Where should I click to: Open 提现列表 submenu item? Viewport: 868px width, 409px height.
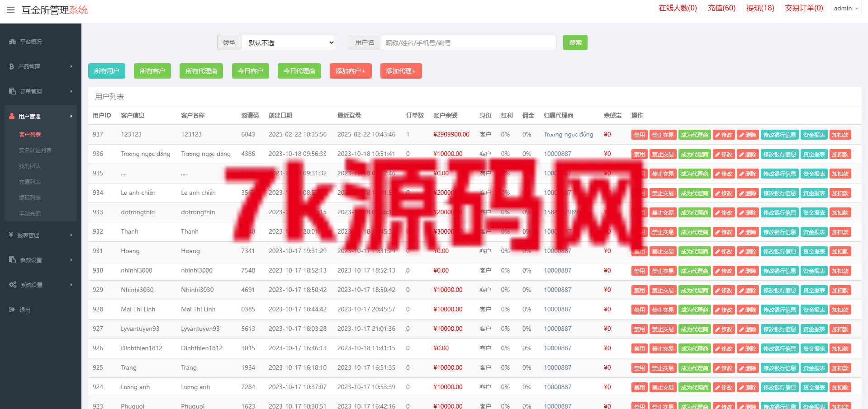tap(30, 197)
